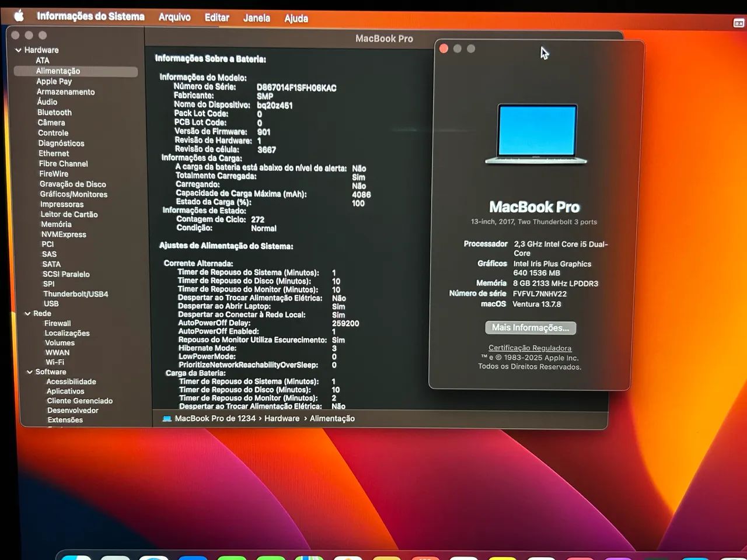Screen dimensions: 747x560
Task: Click the laptop icon in path bar
Action: (x=167, y=419)
